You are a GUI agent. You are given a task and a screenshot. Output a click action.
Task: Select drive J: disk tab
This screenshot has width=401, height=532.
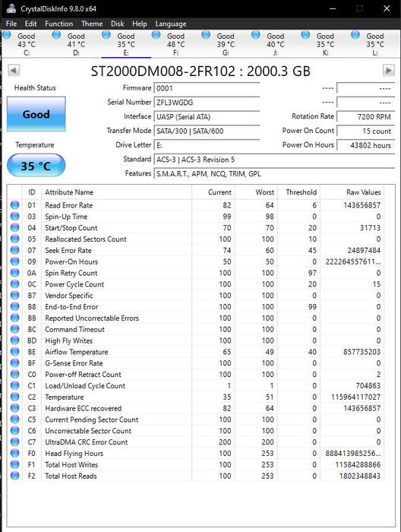[275, 44]
